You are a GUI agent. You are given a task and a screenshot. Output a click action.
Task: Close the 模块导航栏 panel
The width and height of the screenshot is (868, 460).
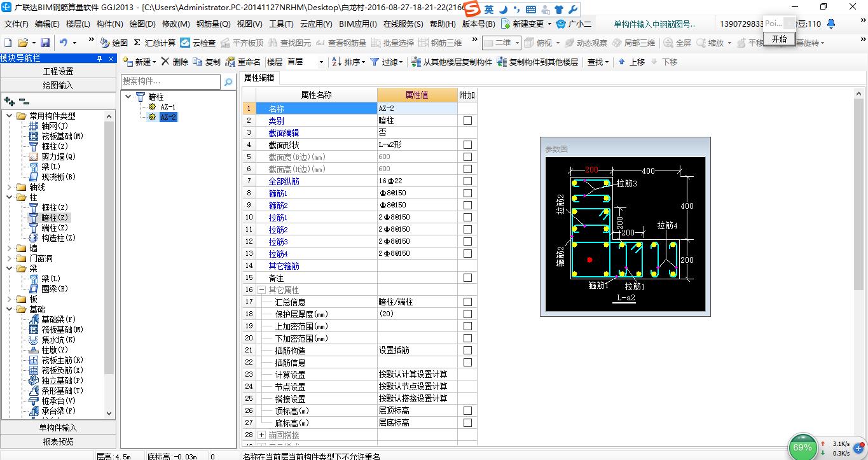point(111,58)
